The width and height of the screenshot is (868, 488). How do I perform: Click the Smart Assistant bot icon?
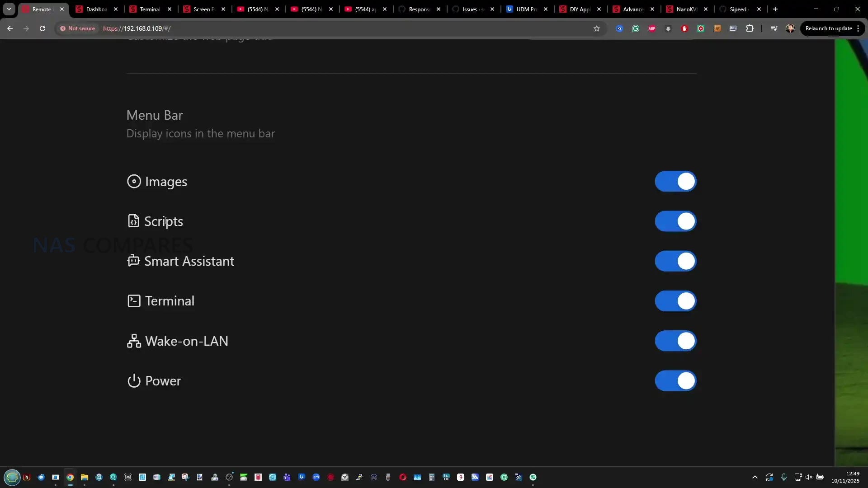point(133,261)
